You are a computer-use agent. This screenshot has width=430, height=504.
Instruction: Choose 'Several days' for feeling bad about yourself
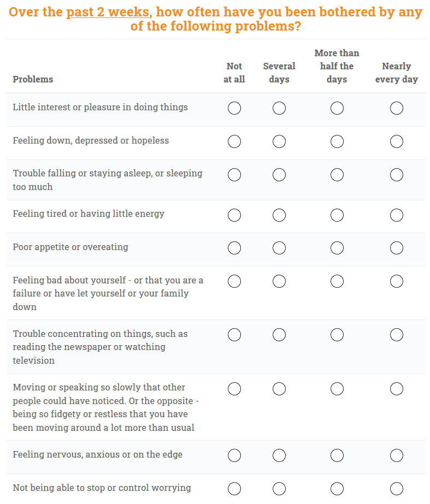pos(279,281)
